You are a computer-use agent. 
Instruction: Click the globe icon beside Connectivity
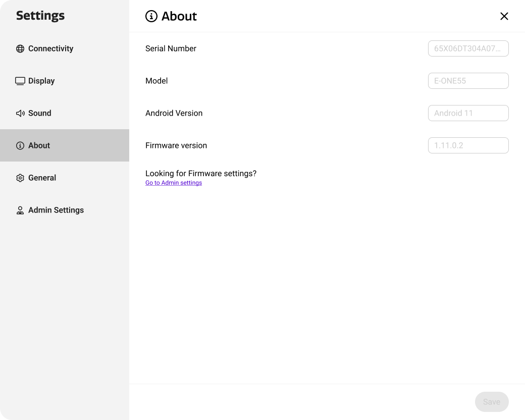[x=20, y=49]
